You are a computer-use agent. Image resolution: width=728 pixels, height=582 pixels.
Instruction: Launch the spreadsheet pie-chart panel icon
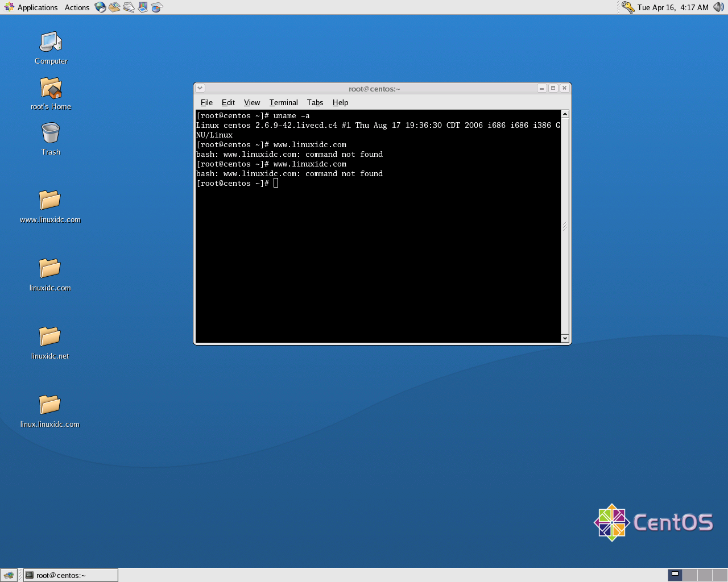(x=157, y=7)
